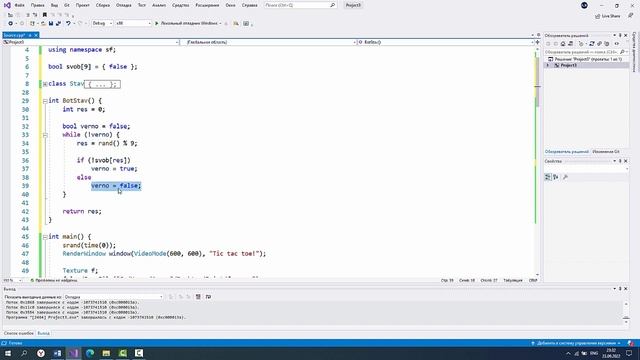
Task: Close the Source.cpp tab
Action: point(36,36)
